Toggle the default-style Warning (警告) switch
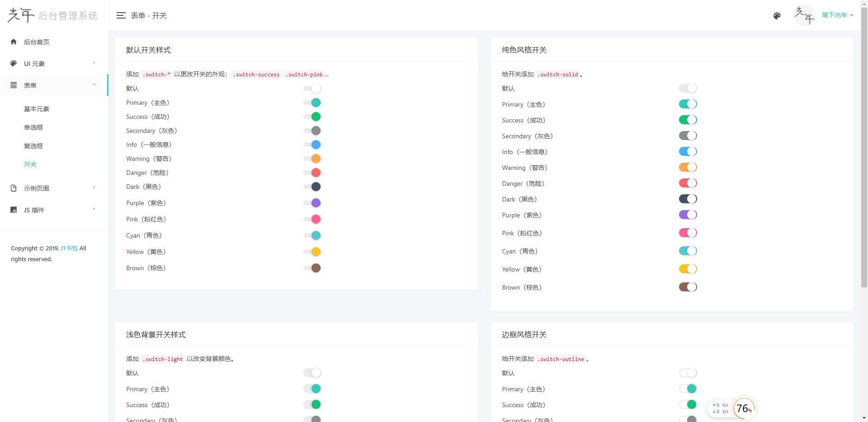The height and width of the screenshot is (422, 868). click(312, 159)
